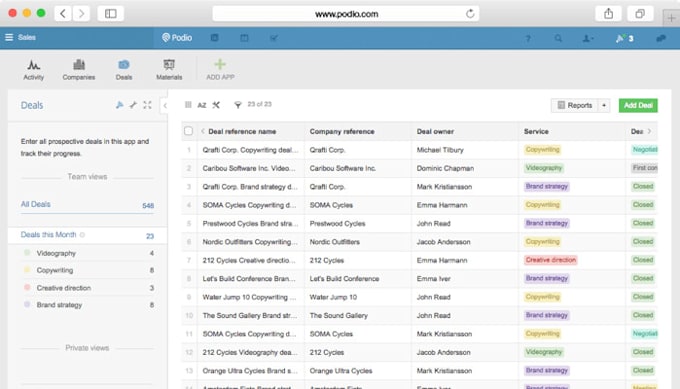Expand Deals panel with fullscreen arrows icon

147,105
